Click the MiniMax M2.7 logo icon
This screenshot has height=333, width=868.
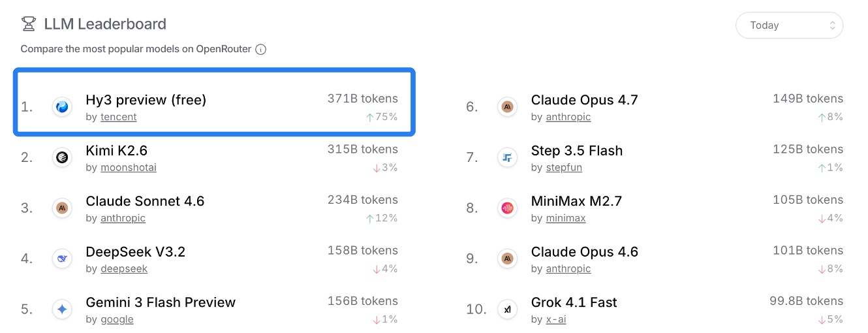click(507, 208)
